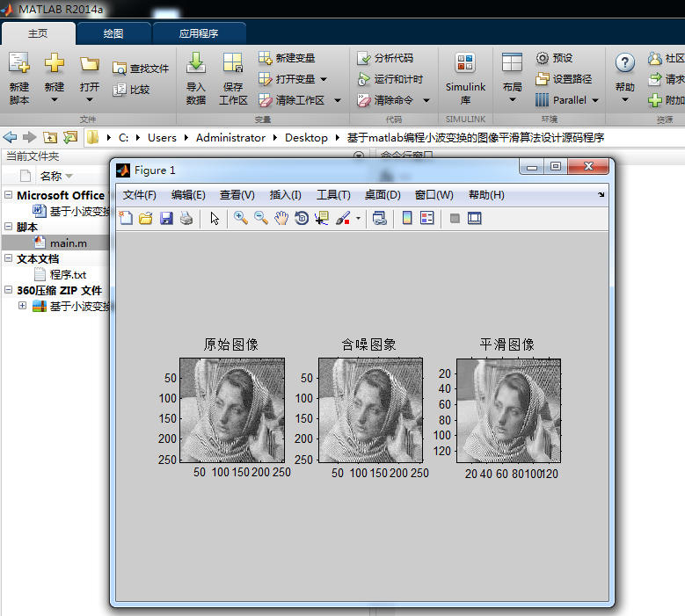Click Open File icon in Figure 1 toolbar
This screenshot has width=685, height=616.
tap(145, 218)
